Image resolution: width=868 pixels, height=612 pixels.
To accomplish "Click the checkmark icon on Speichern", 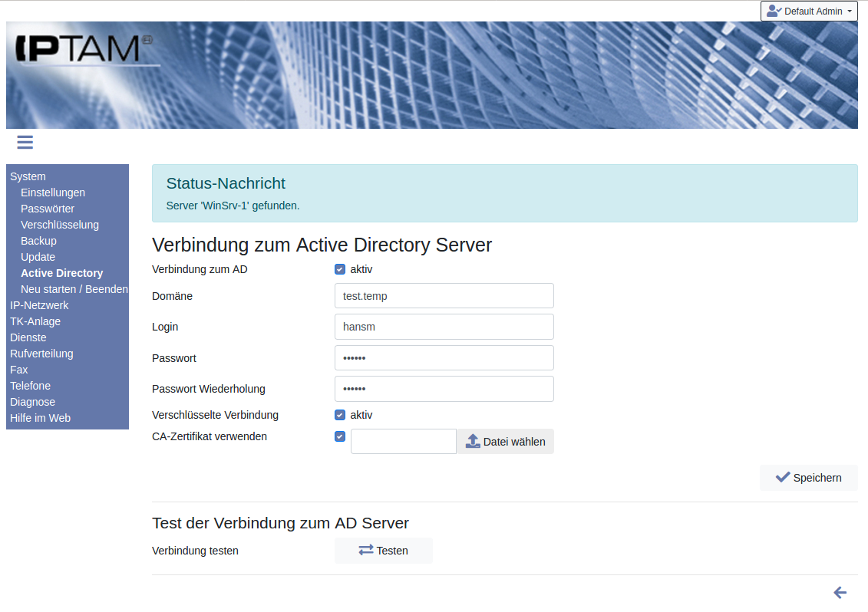I will [x=782, y=477].
